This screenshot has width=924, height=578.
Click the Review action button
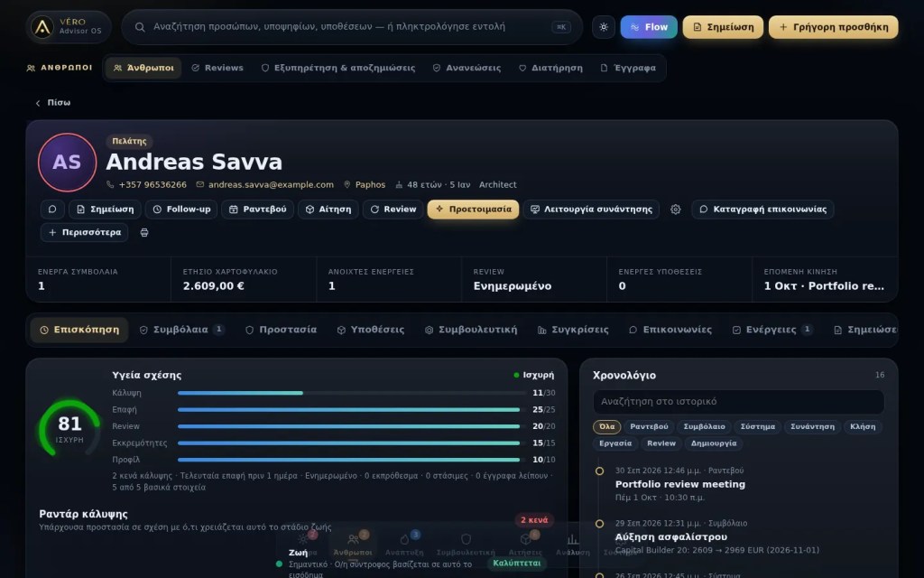(393, 210)
